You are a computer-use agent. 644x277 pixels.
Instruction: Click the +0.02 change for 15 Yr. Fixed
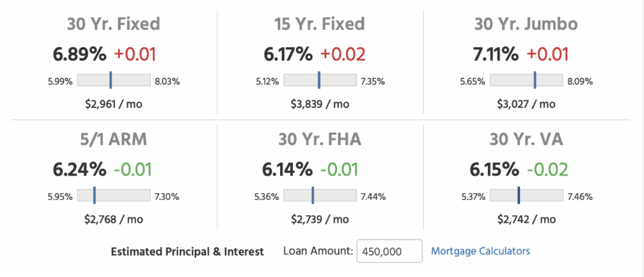pyautogui.click(x=342, y=54)
